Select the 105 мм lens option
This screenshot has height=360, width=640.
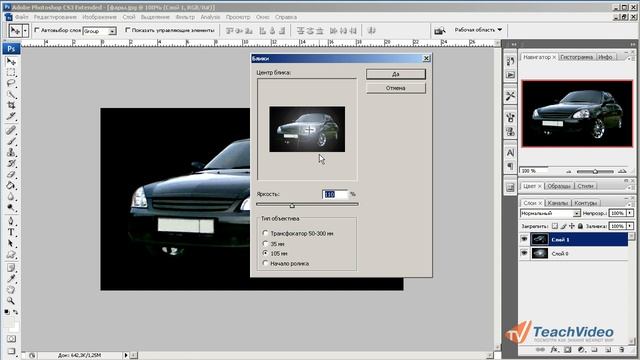coord(265,253)
